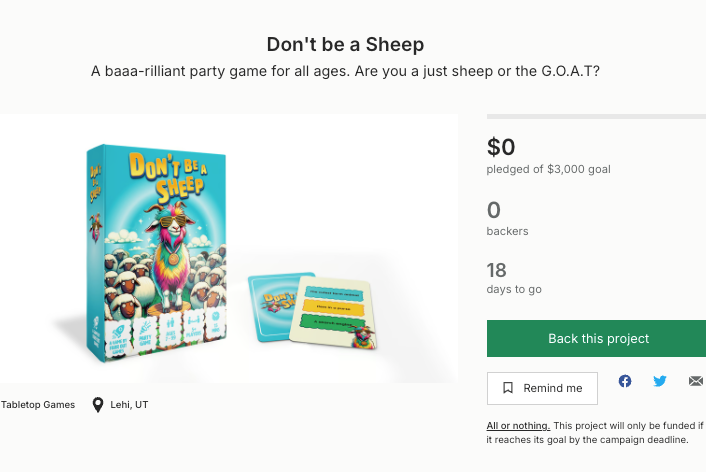Click the bookmark Remind me button
The image size is (706, 472).
[542, 388]
